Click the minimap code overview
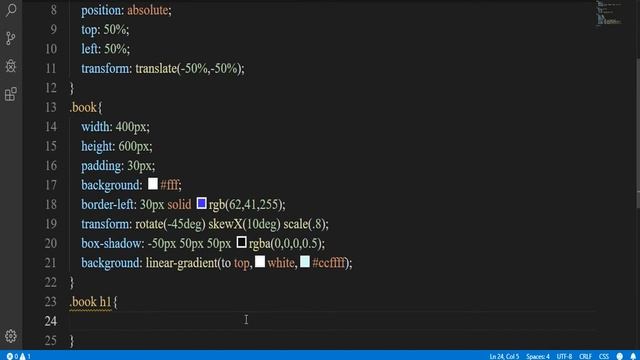The image size is (640, 360). [x=609, y=14]
